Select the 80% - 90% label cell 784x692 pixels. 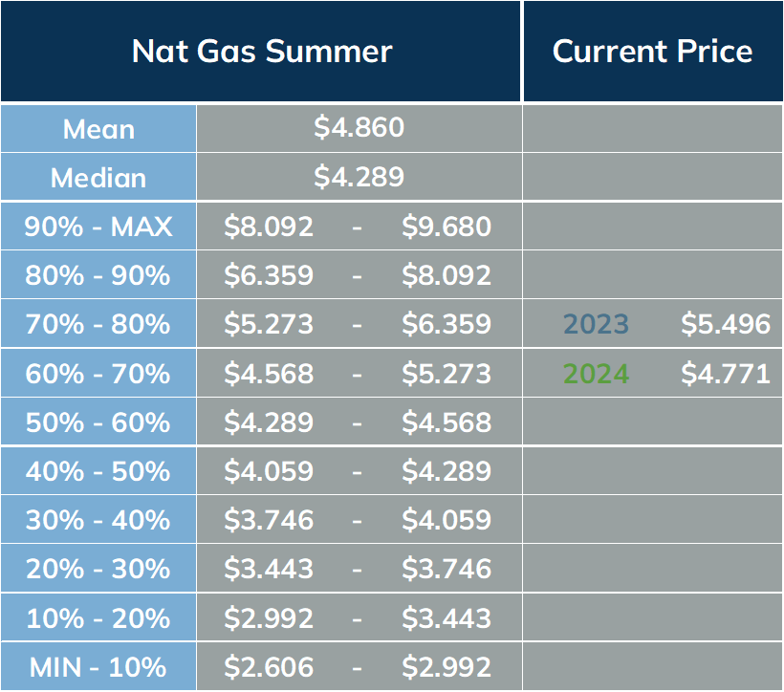[98, 275]
